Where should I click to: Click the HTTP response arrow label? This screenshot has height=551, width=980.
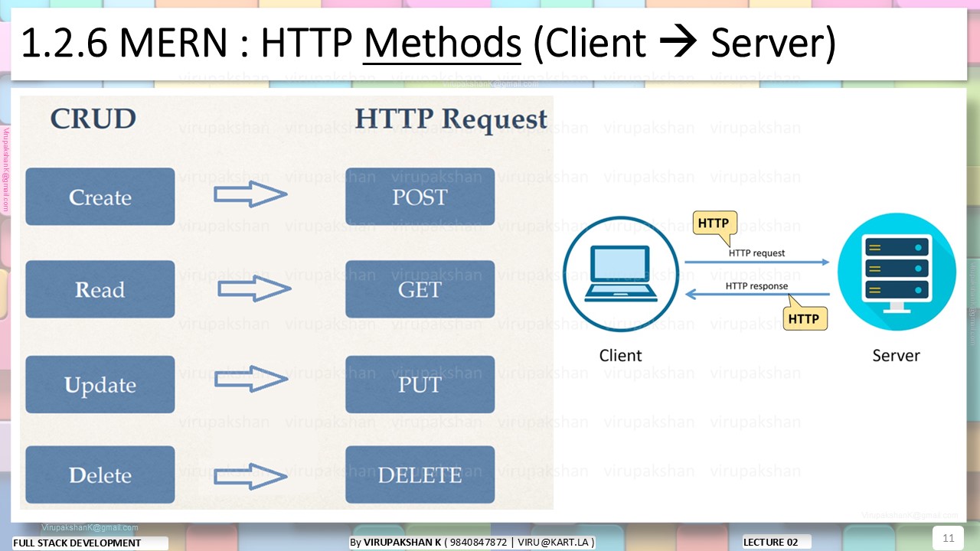(756, 286)
